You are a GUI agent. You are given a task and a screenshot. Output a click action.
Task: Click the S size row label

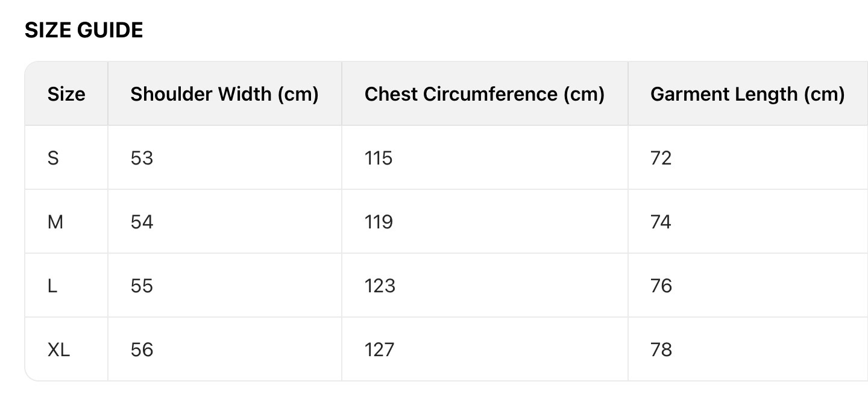pos(53,158)
